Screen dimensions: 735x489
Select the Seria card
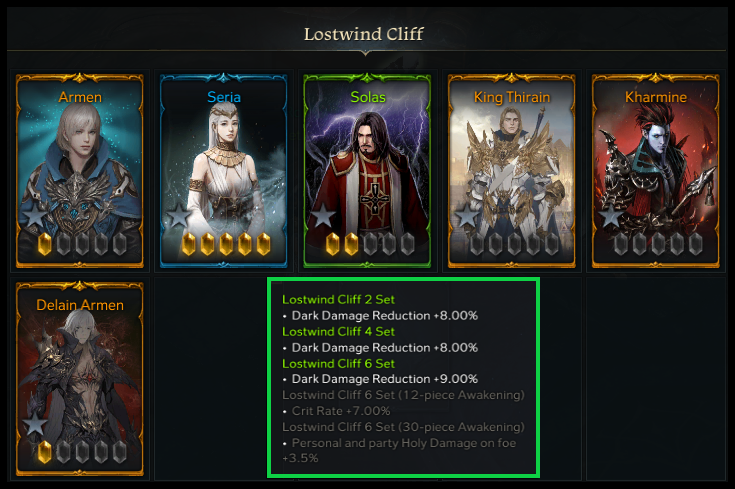(224, 171)
